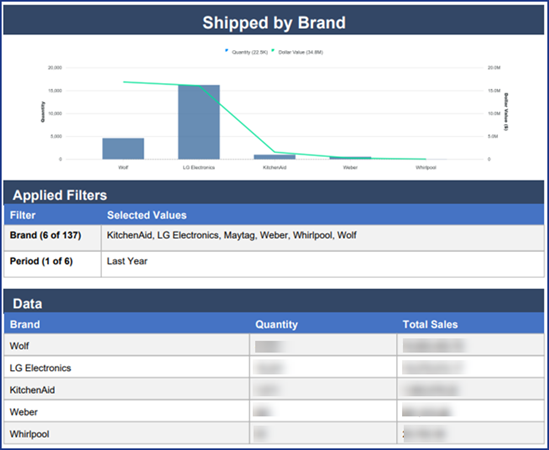Click the blurred Quantity cell for LG Electronics

tap(323, 367)
